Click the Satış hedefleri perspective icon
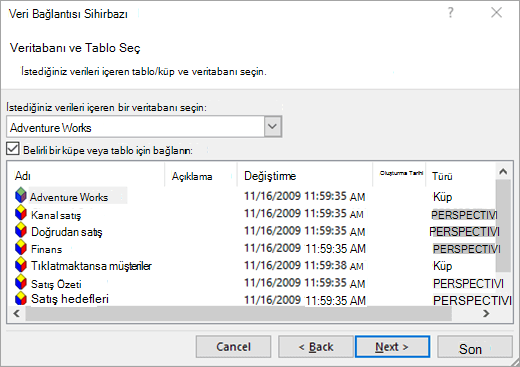The height and width of the screenshot is (367, 520). coord(21,298)
